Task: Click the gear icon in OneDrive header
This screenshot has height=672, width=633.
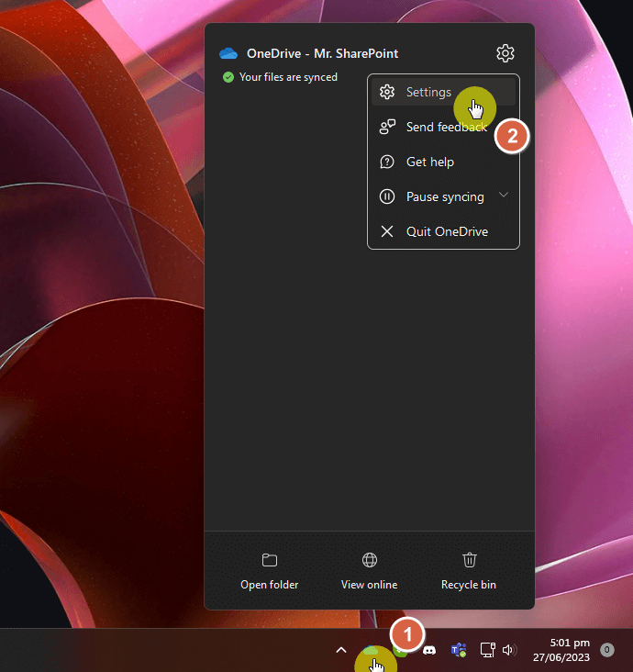Action: [505, 53]
